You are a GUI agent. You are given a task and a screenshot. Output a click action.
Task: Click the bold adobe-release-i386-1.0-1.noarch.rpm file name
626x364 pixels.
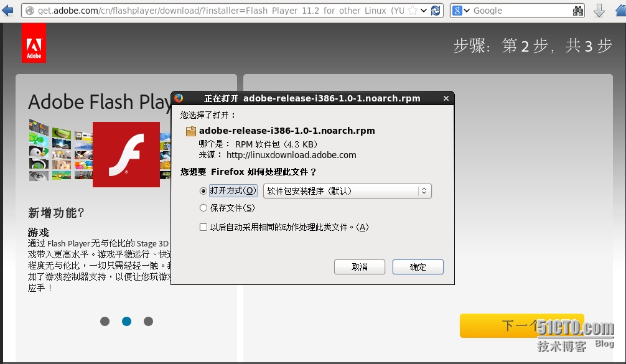pyautogui.click(x=287, y=131)
